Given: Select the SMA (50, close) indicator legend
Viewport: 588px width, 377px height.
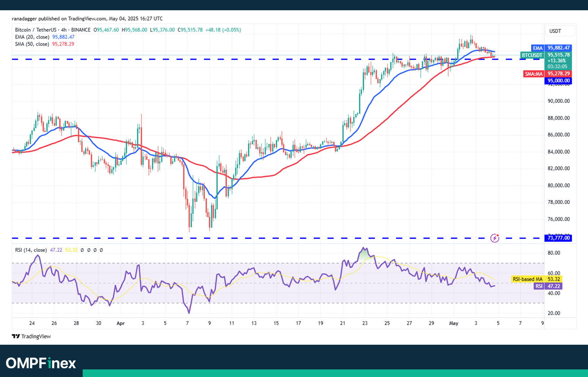Looking at the screenshot, I should [x=32, y=44].
